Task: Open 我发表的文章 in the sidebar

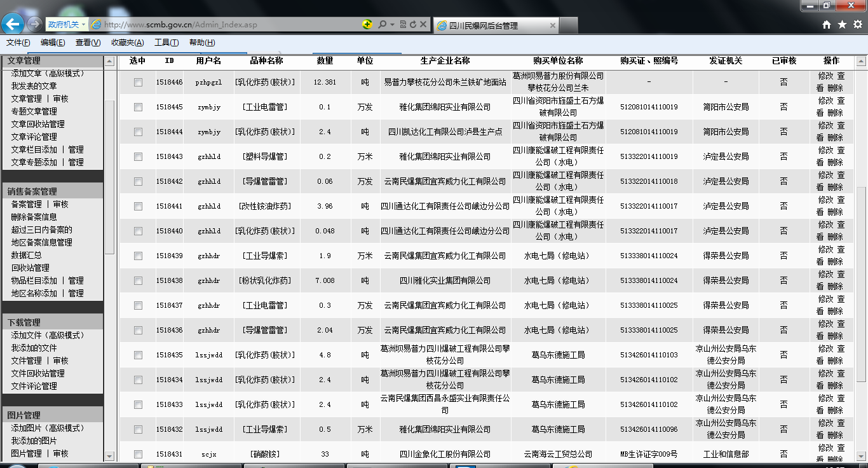Action: pyautogui.click(x=34, y=86)
